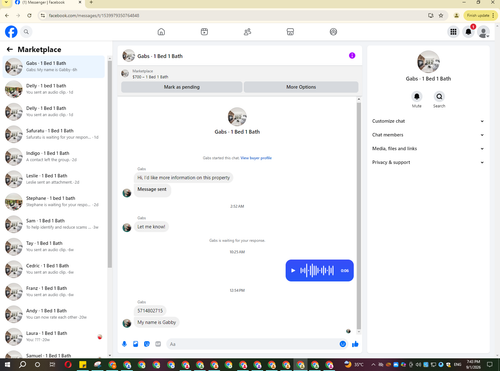Open the emoji picker in message box
This screenshot has width=500, height=371.
click(343, 344)
